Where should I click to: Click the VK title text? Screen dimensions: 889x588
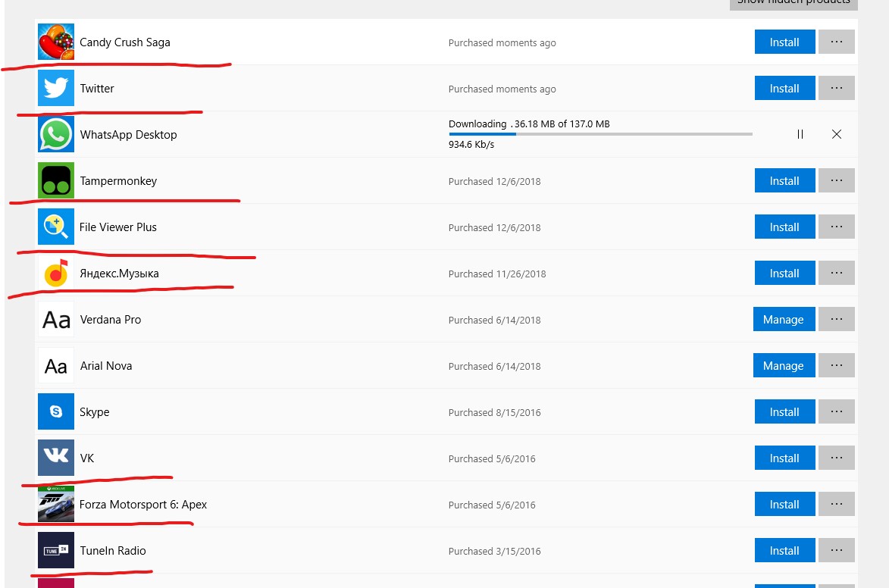(x=86, y=458)
